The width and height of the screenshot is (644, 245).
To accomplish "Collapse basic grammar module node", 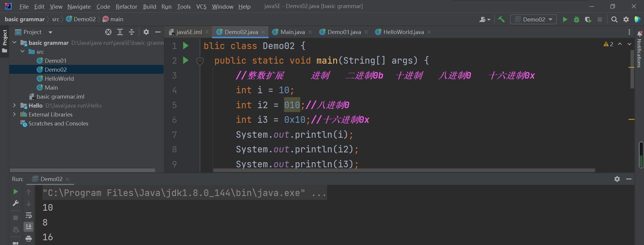I will pyautogui.click(x=14, y=43).
